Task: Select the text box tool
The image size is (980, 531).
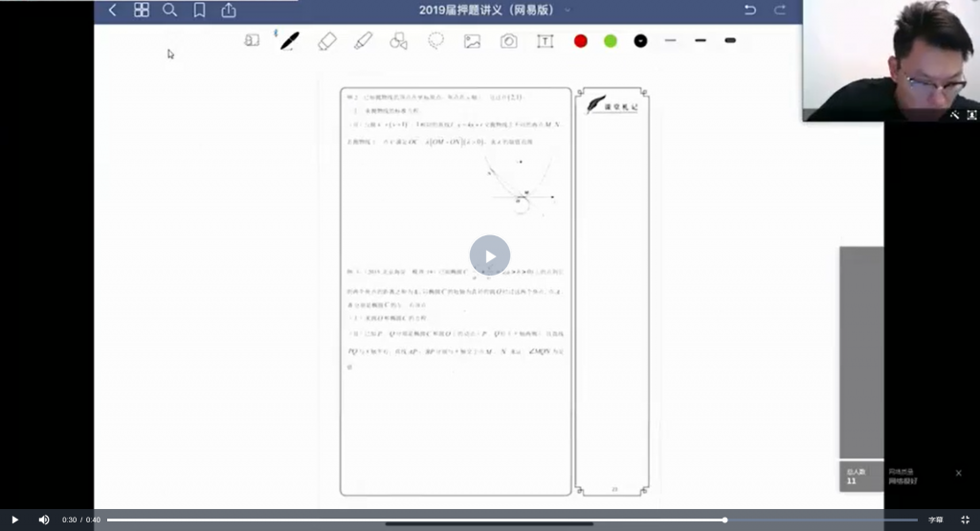Action: pyautogui.click(x=545, y=41)
